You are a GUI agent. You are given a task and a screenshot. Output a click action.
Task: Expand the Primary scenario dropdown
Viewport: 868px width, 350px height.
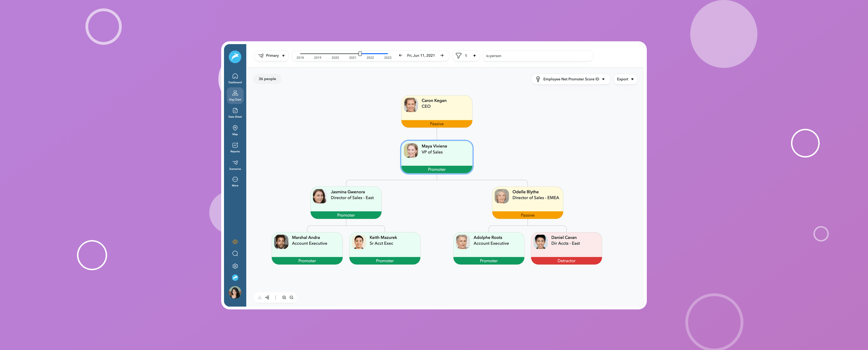point(272,56)
